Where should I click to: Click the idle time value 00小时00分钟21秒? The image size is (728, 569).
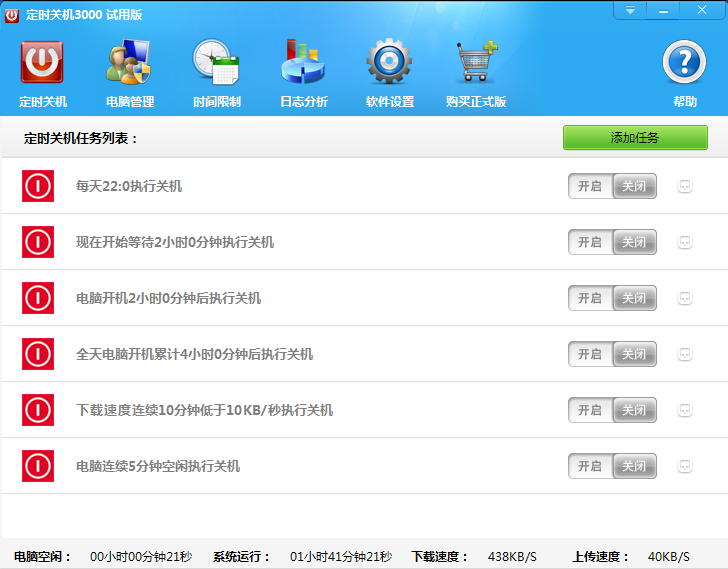click(141, 556)
